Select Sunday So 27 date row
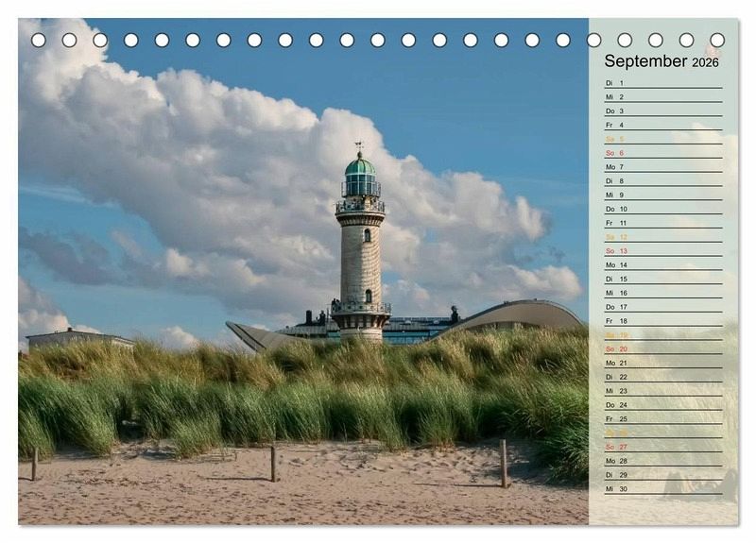The height and width of the screenshot is (543, 756). point(662,447)
